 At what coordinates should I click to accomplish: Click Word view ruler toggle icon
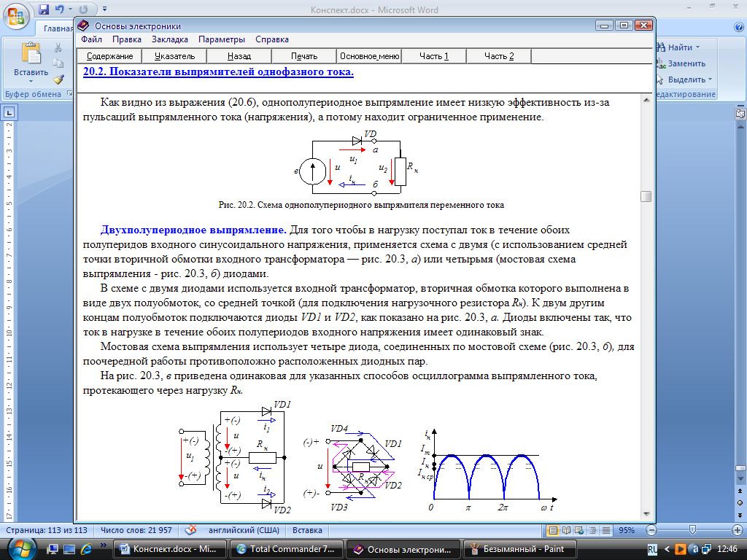[740, 113]
